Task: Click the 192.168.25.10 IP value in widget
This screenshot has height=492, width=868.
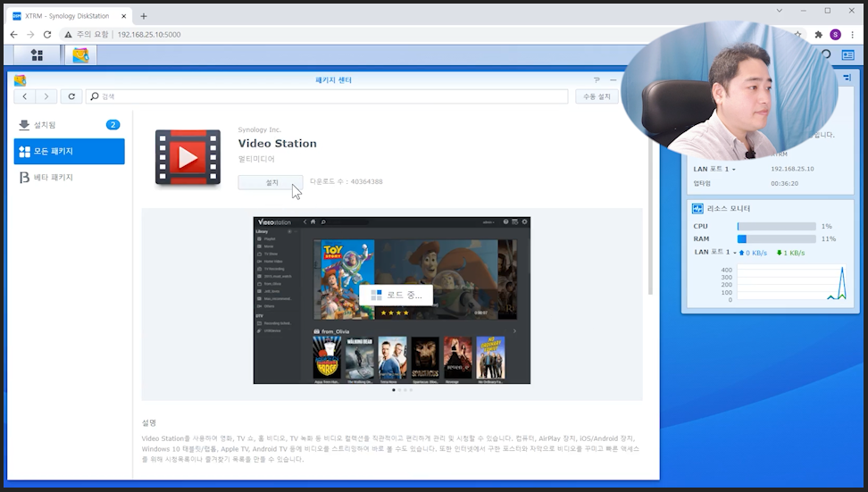Action: point(792,169)
